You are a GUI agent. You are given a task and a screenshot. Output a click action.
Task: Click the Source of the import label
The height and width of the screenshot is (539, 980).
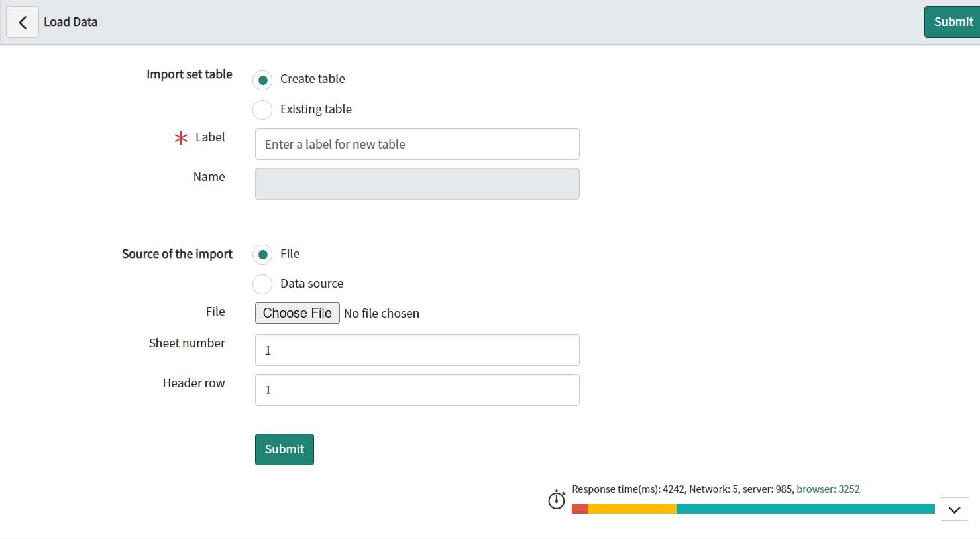[x=176, y=254]
